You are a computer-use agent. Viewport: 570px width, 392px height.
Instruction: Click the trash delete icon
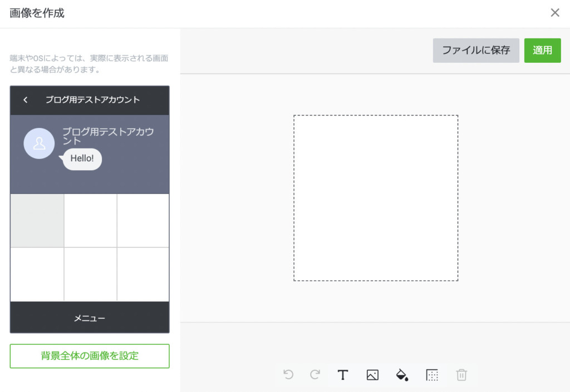click(461, 375)
